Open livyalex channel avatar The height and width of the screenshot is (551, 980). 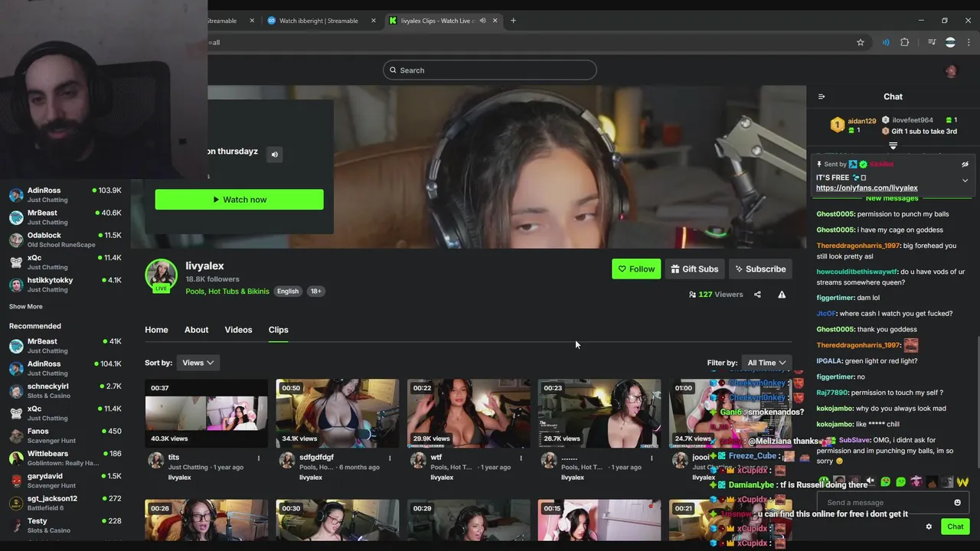pos(162,275)
